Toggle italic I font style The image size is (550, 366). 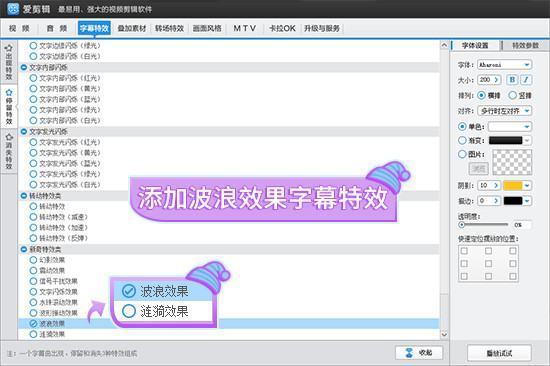[x=526, y=80]
